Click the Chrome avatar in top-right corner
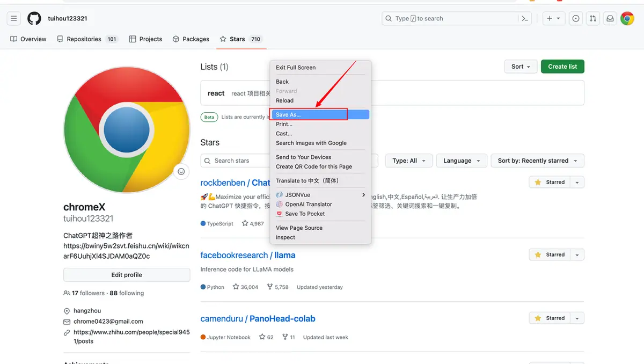 coord(627,18)
